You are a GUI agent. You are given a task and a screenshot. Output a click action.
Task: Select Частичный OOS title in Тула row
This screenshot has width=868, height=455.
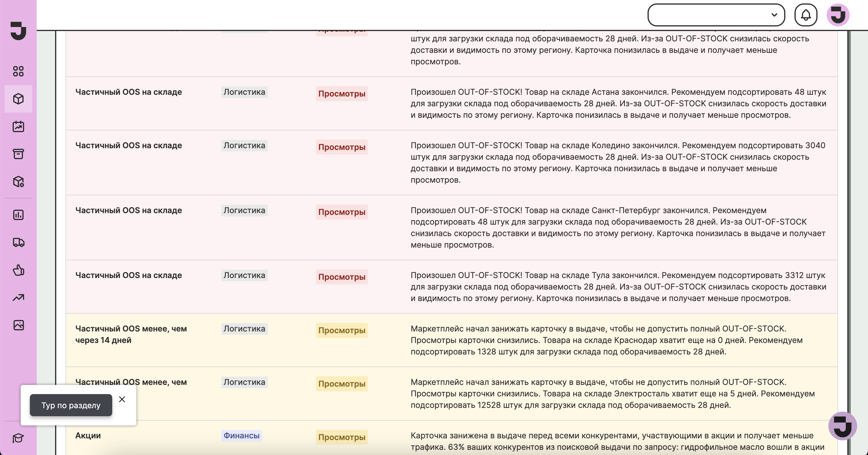click(128, 275)
